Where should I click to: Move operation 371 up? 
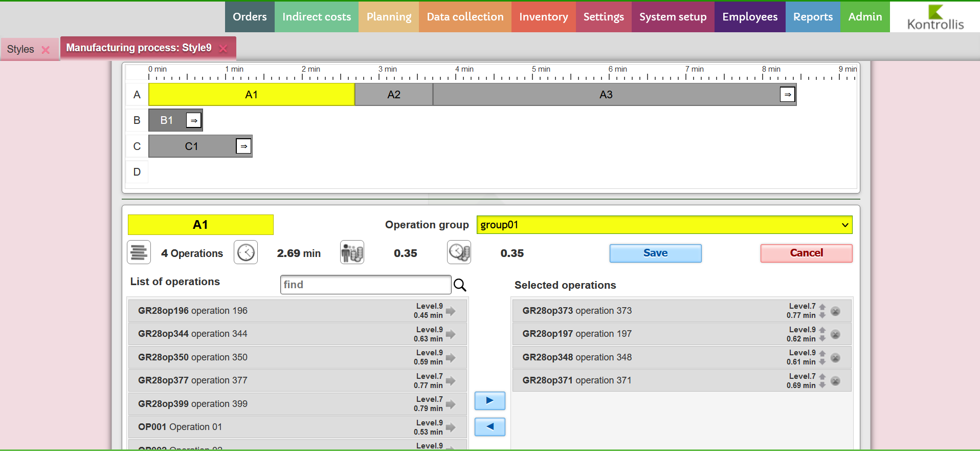click(822, 377)
